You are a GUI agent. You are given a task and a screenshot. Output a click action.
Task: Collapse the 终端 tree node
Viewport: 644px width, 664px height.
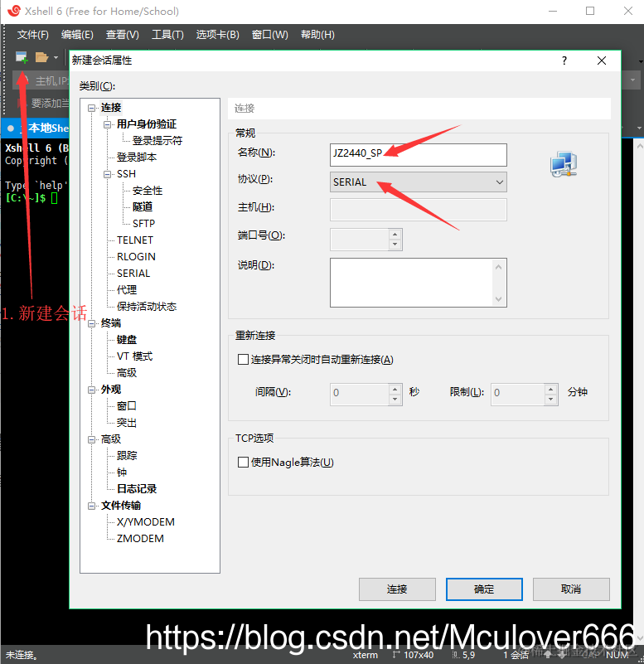click(91, 323)
